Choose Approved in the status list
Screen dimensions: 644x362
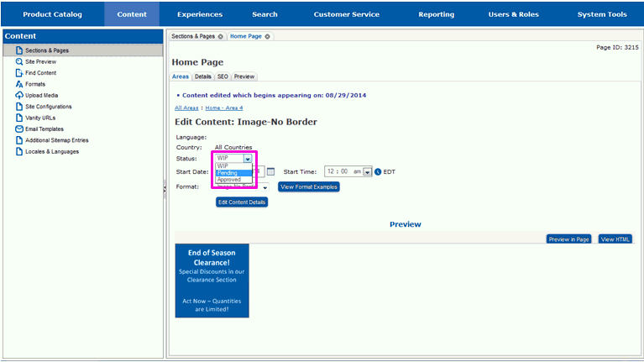coord(233,180)
